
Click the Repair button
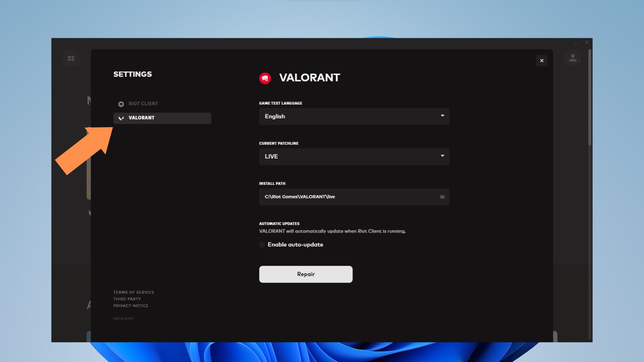[306, 274]
